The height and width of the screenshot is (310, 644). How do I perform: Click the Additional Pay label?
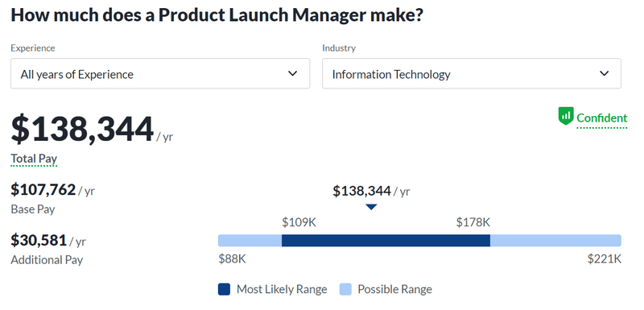[x=47, y=260]
